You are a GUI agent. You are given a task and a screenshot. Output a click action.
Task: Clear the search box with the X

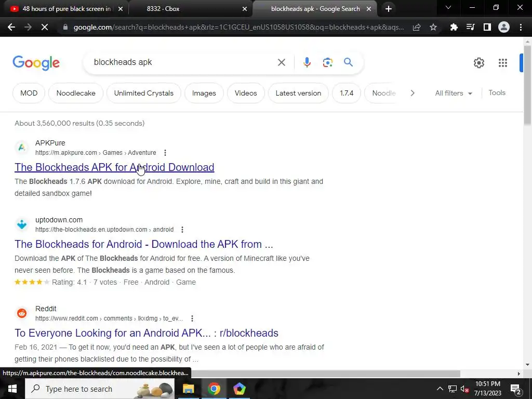(281, 62)
